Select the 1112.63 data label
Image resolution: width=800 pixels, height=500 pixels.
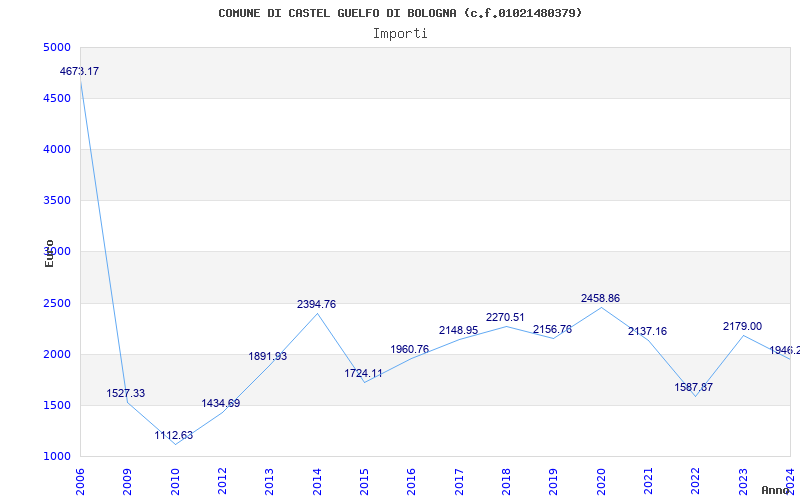(173, 435)
